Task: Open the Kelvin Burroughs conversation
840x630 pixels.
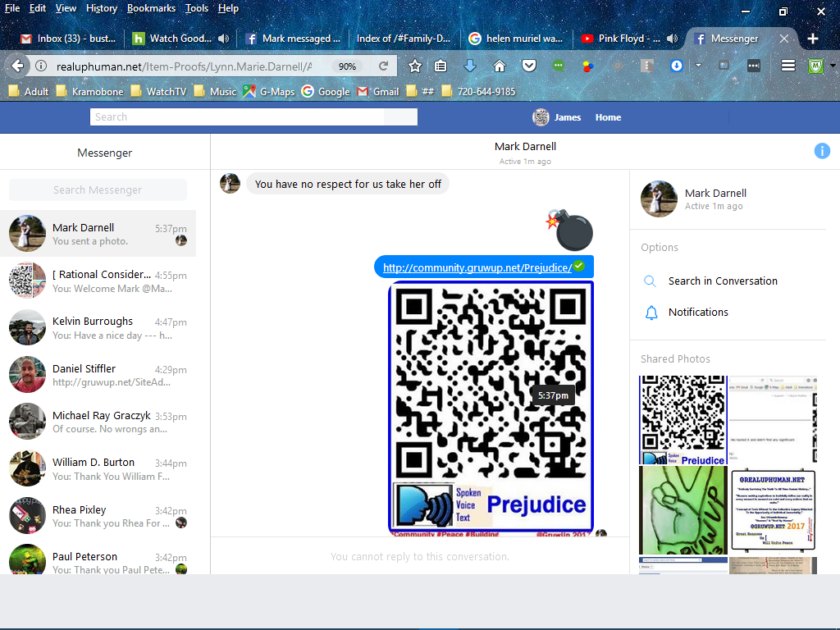Action: [x=98, y=327]
